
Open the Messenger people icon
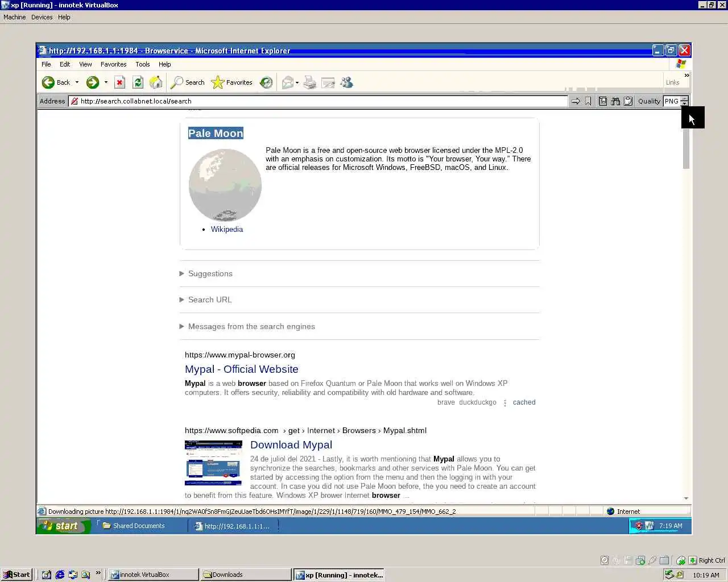pos(346,82)
